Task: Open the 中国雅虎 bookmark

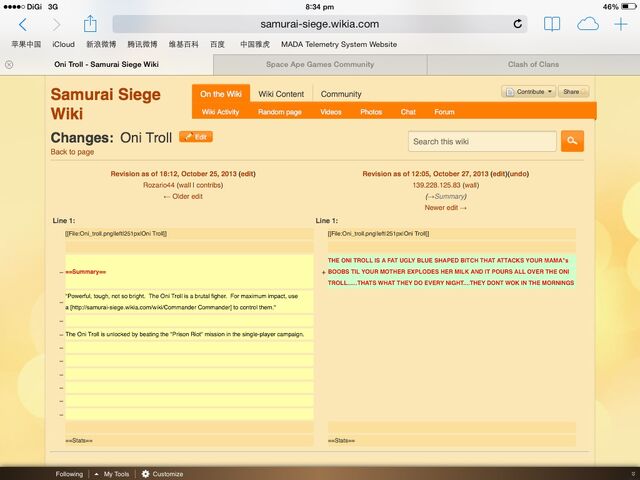Action: [255, 44]
